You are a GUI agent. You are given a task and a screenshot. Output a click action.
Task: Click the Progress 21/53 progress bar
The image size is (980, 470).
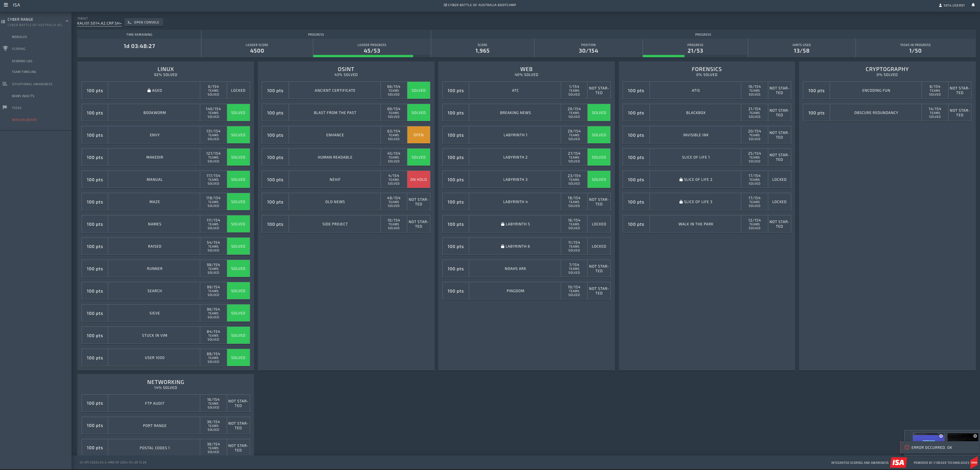(695, 56)
